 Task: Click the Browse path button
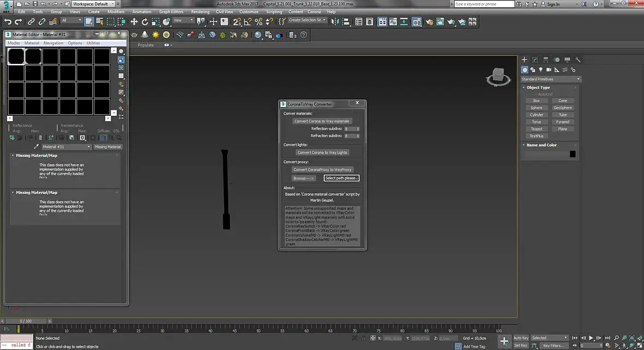[303, 179]
